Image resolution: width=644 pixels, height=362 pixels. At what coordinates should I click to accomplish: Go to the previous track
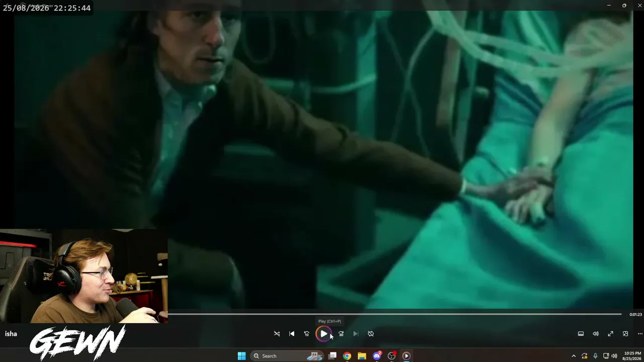click(292, 334)
